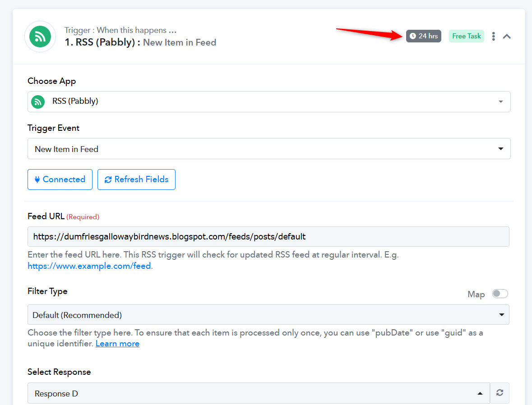
Task: Follow the Learn more link
Action: click(x=117, y=344)
